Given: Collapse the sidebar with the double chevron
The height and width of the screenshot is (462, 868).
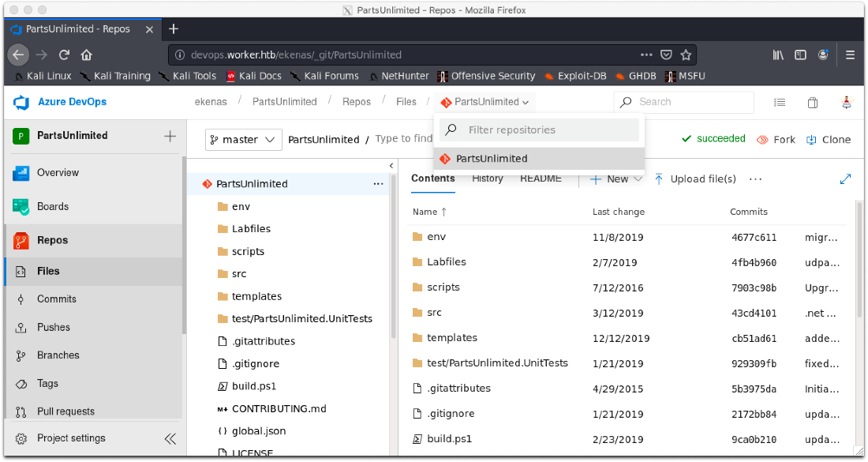Looking at the screenshot, I should (170, 439).
